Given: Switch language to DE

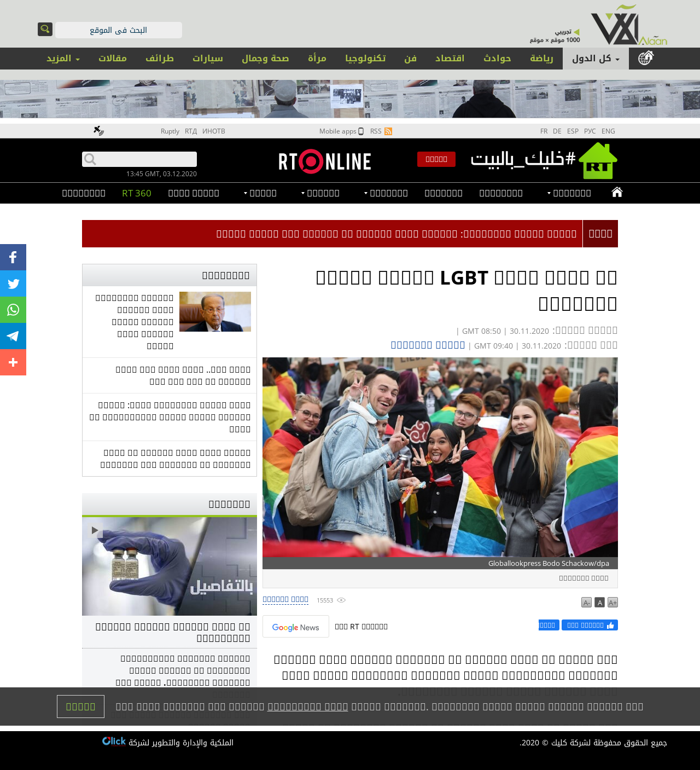Looking at the screenshot, I should (x=557, y=131).
